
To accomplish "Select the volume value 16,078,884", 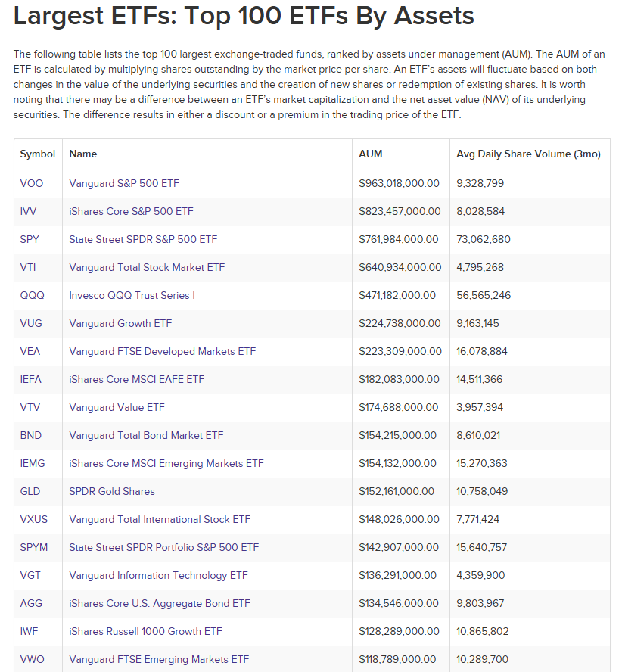I will (x=482, y=351).
